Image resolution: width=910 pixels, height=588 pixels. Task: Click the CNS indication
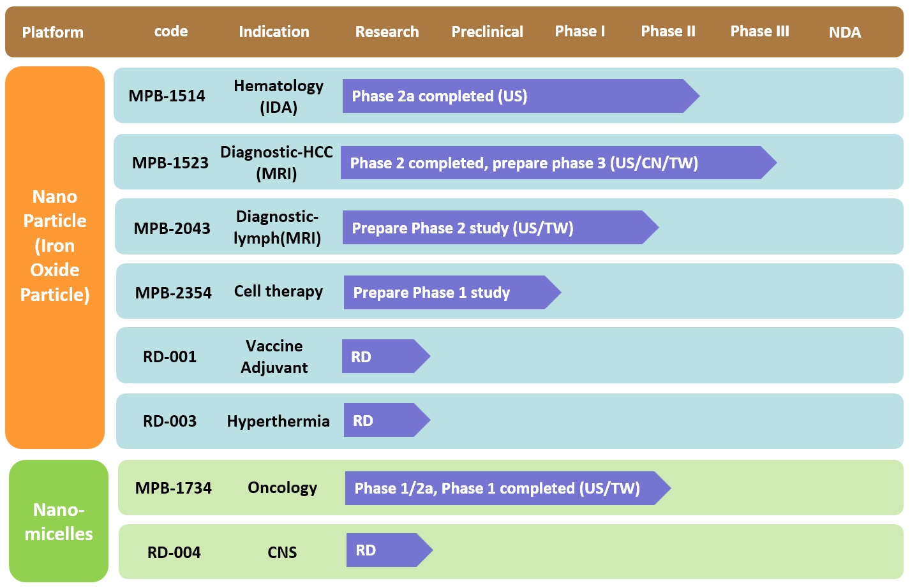click(282, 552)
